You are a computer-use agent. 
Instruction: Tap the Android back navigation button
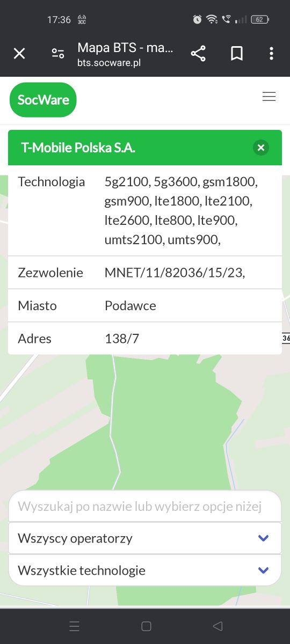click(x=218, y=626)
